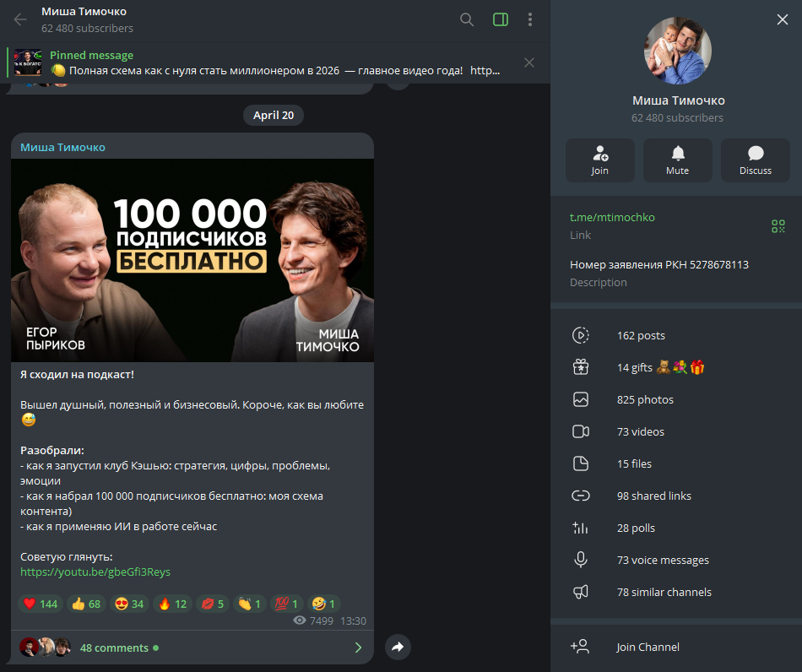Open the t.me/mtimochko link

(x=612, y=217)
